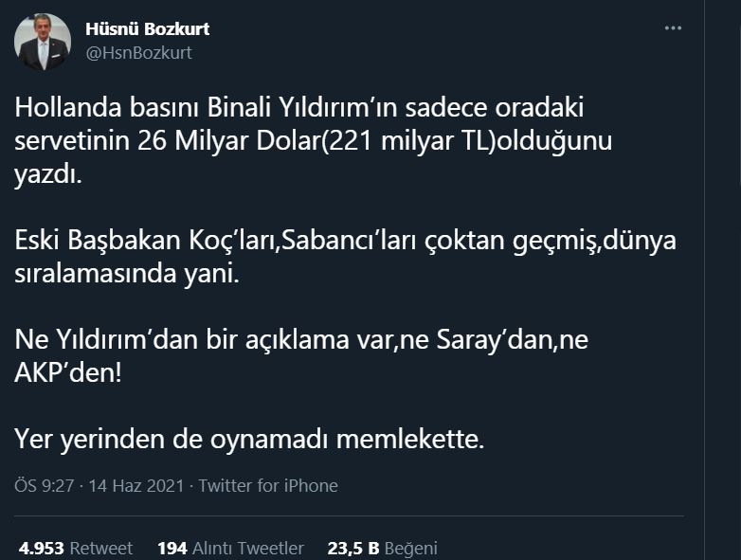Image resolution: width=741 pixels, height=560 pixels.
Task: Click the line "Yer yerinden de oynamadı memlekette."
Action: click(250, 439)
